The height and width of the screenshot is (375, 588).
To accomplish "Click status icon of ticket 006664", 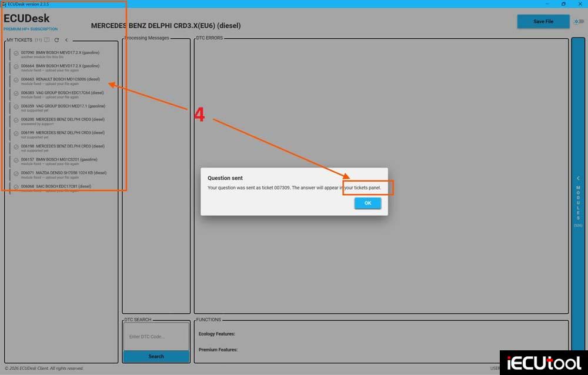I will pos(16,67).
